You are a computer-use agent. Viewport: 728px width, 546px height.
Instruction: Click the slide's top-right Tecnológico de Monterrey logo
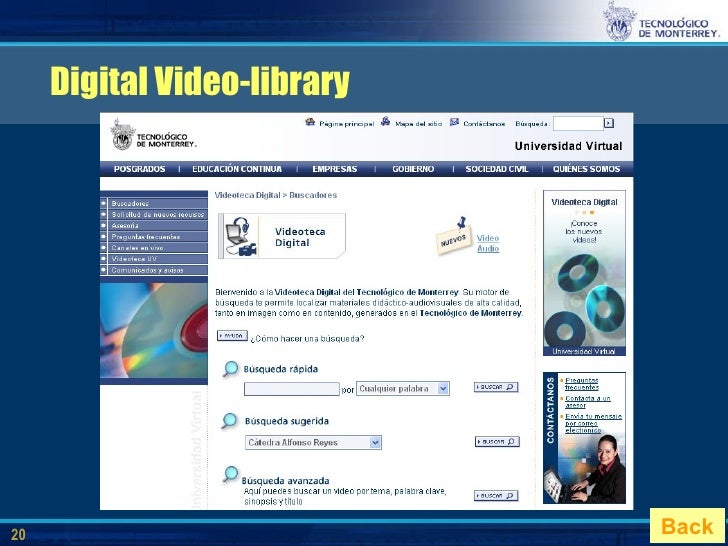click(661, 21)
